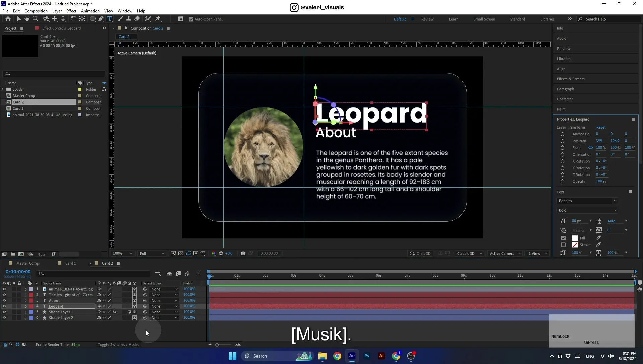
Task: Pick fill color with eyedropper
Action: (x=598, y=238)
